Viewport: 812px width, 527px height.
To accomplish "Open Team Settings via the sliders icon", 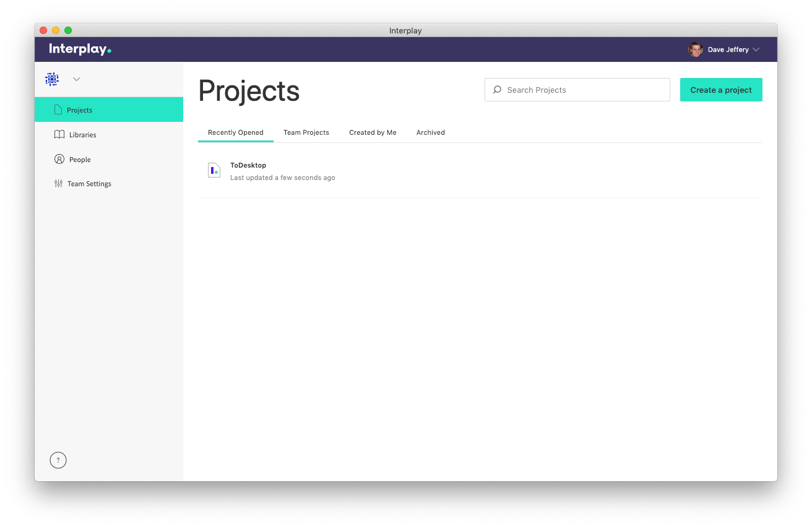I will click(59, 184).
